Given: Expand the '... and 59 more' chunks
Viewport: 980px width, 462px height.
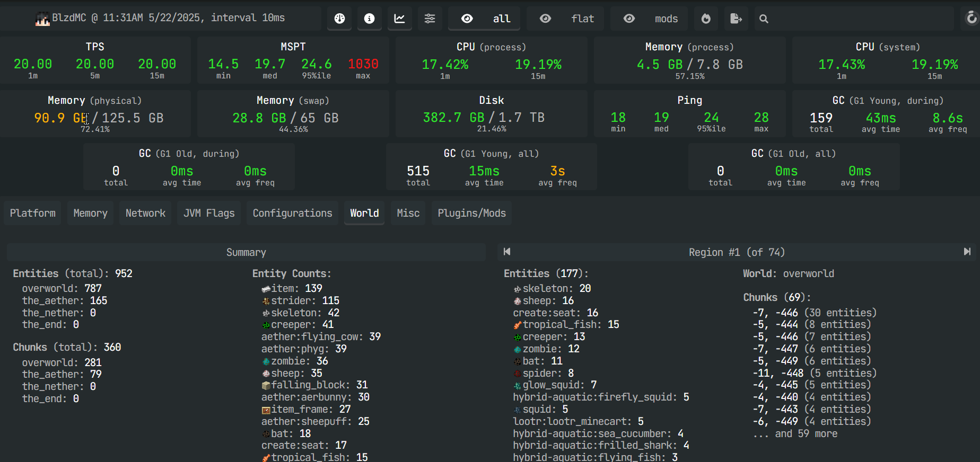Looking at the screenshot, I should pos(795,433).
